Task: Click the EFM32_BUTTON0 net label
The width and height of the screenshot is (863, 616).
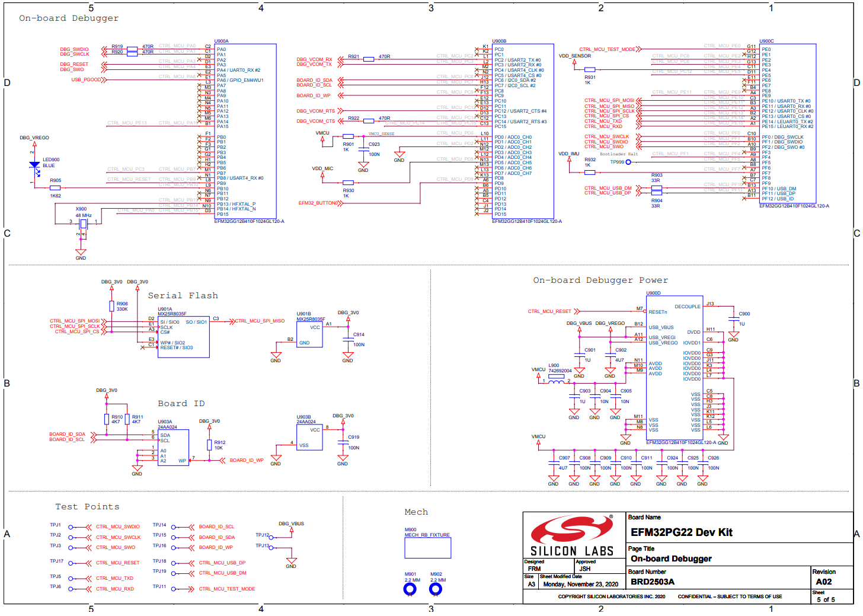Action: [x=318, y=203]
